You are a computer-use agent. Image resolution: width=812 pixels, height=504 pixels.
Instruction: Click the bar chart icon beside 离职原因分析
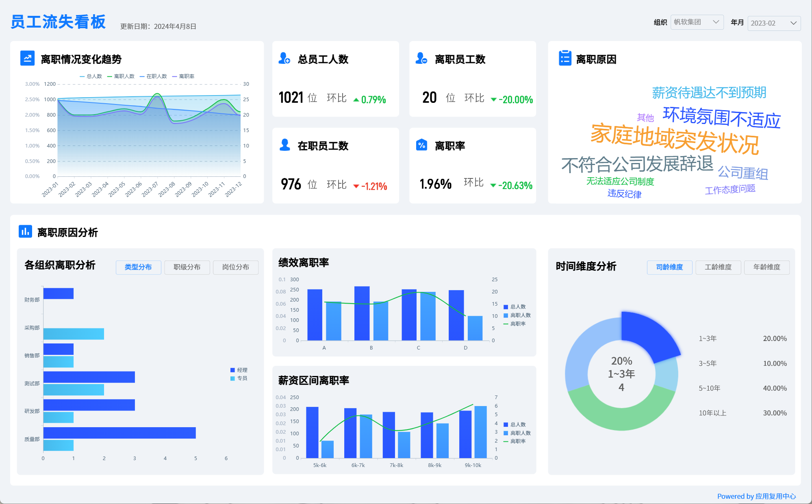click(x=25, y=232)
